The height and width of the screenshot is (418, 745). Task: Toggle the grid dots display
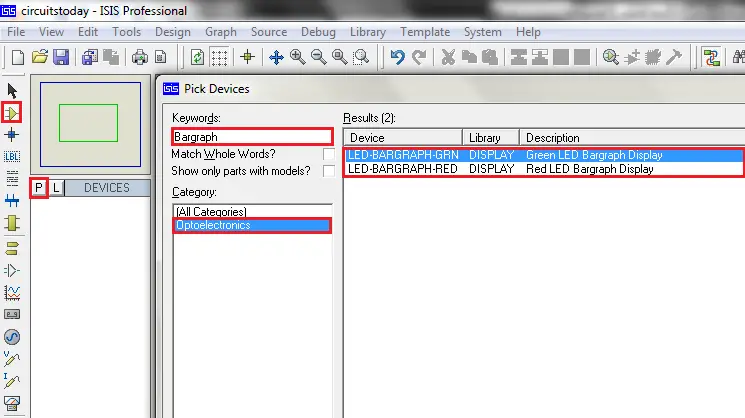pos(219,57)
